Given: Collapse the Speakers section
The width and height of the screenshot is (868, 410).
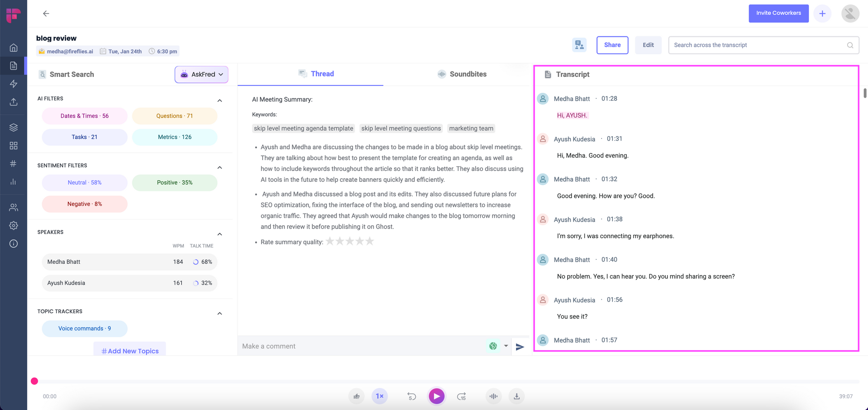Looking at the screenshot, I should pos(220,234).
